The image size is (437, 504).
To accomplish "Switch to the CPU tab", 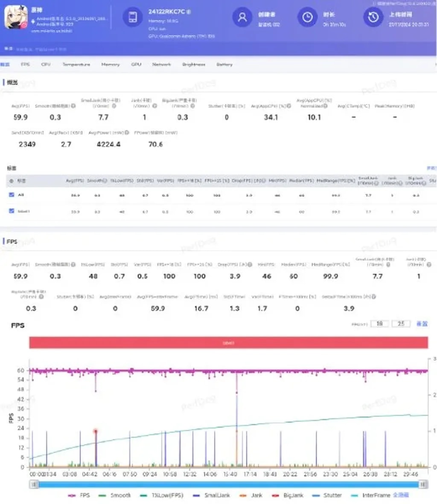I will click(47, 65).
